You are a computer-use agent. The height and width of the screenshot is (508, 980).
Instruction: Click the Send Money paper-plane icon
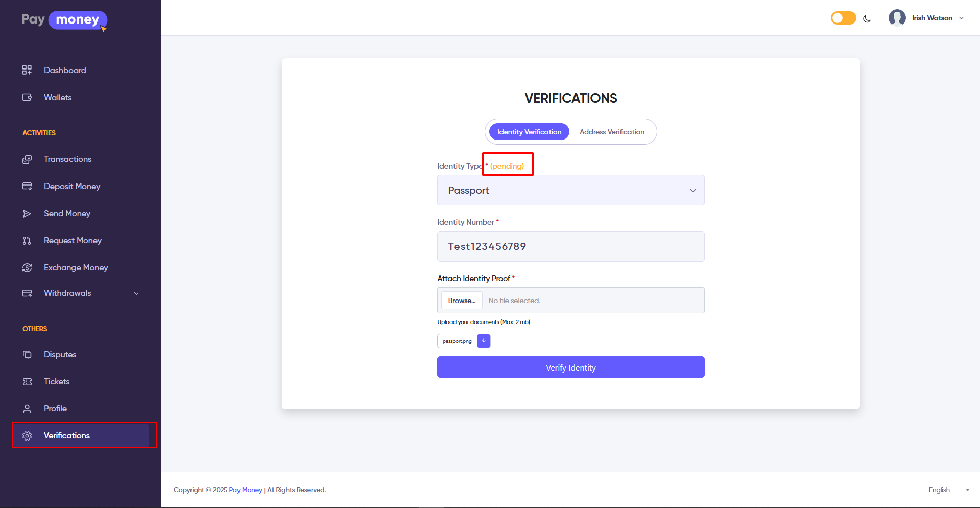27,214
